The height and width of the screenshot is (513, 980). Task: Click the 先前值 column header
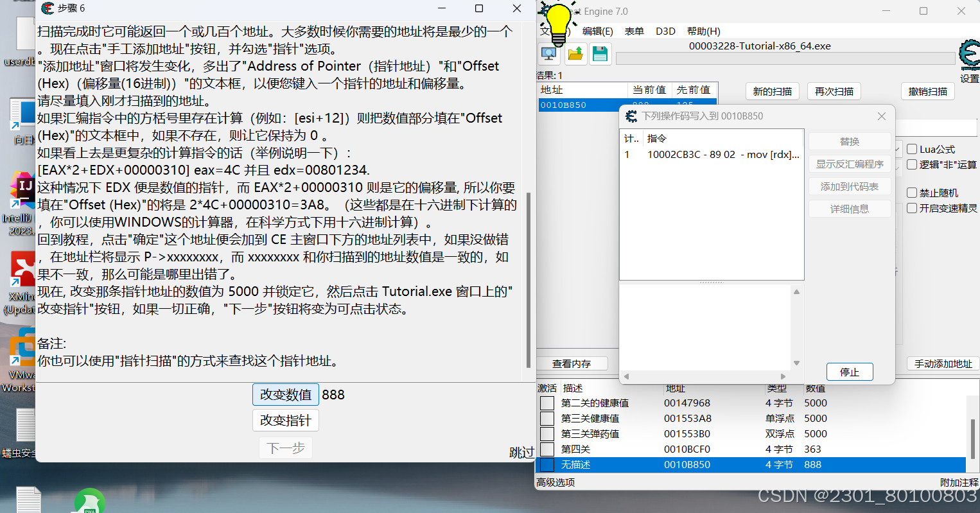pyautogui.click(x=694, y=90)
